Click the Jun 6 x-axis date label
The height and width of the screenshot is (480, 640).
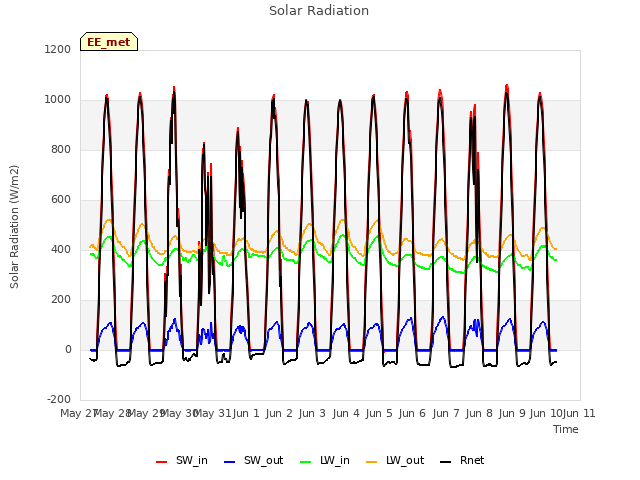point(412,413)
